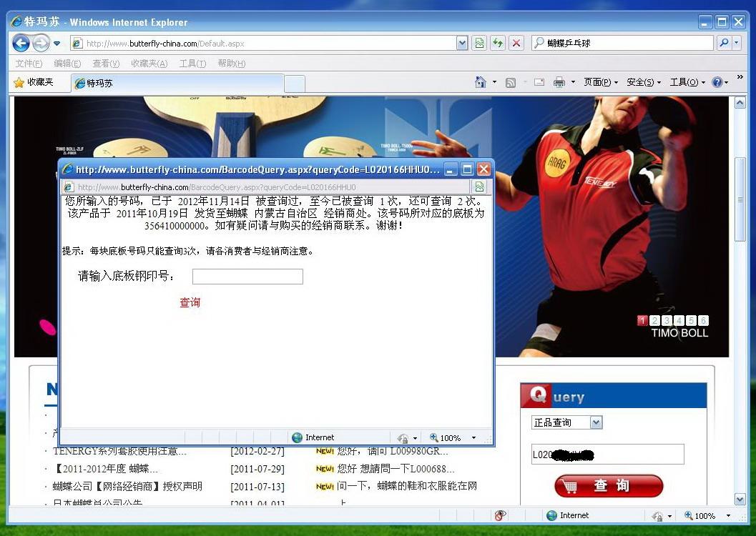Click the red Stop loading icon

tap(516, 43)
